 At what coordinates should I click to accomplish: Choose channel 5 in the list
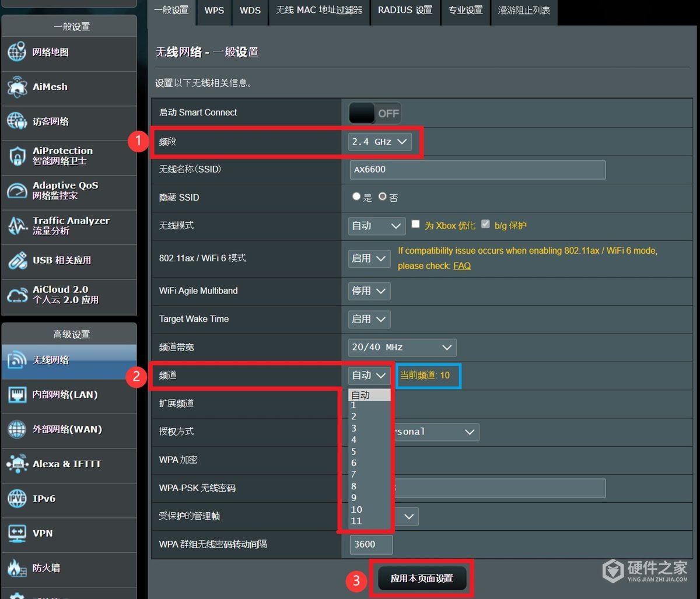coord(370,452)
